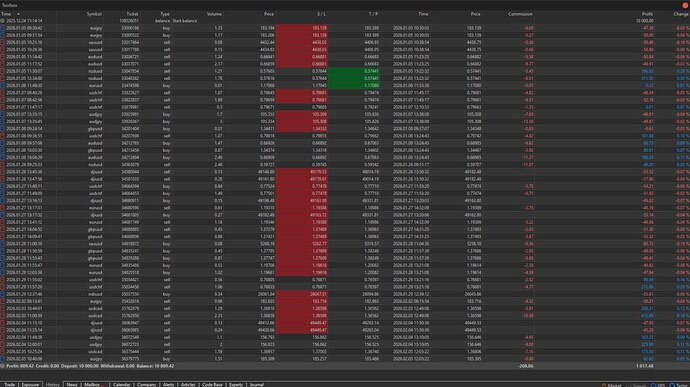Open the Company tab
The image size is (690, 387).
coord(147,384)
